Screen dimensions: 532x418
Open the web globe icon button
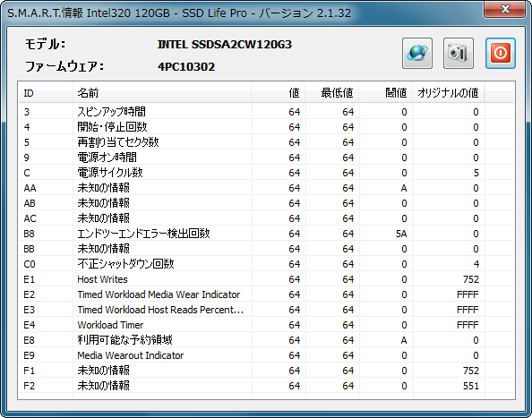coord(417,53)
